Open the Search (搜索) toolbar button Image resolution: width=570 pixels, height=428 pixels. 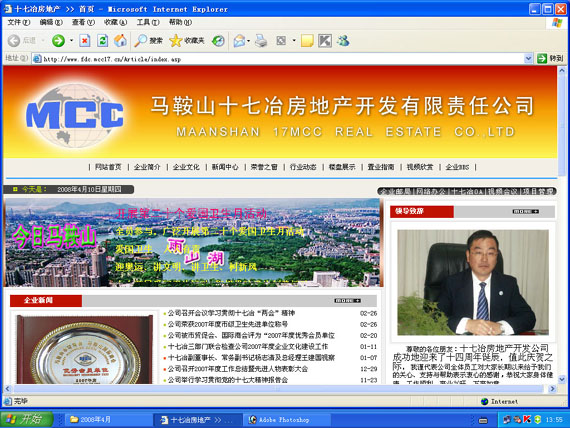(x=148, y=40)
